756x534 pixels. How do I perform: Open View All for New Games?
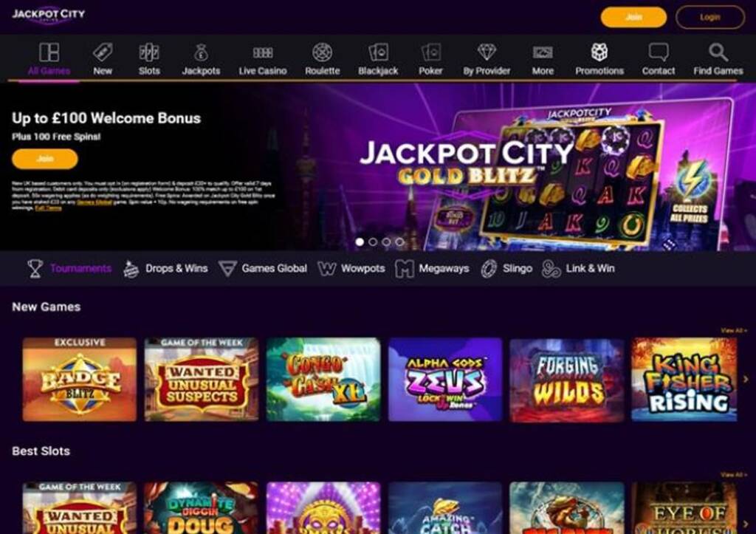pyautogui.click(x=733, y=330)
